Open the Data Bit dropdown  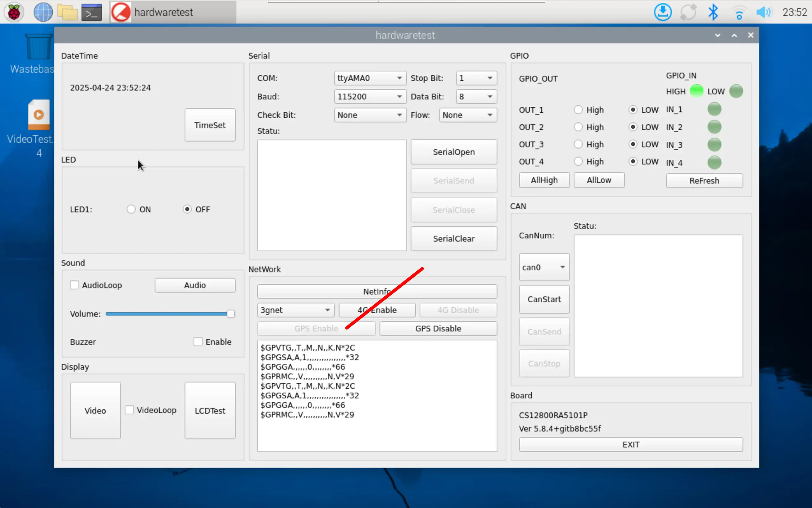476,97
